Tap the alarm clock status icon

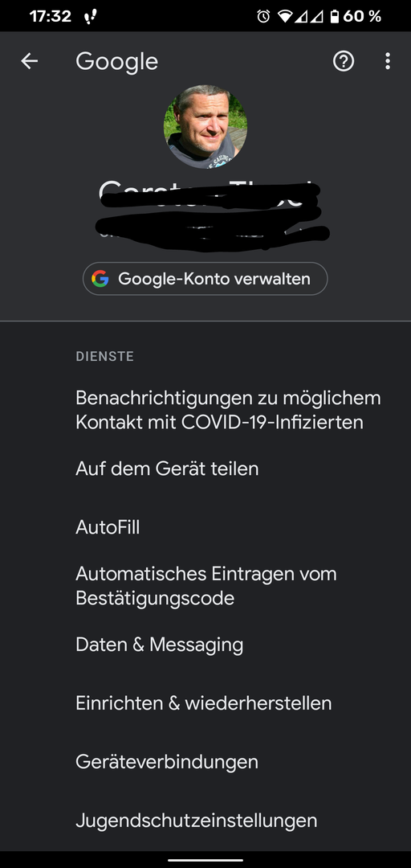[x=263, y=17]
